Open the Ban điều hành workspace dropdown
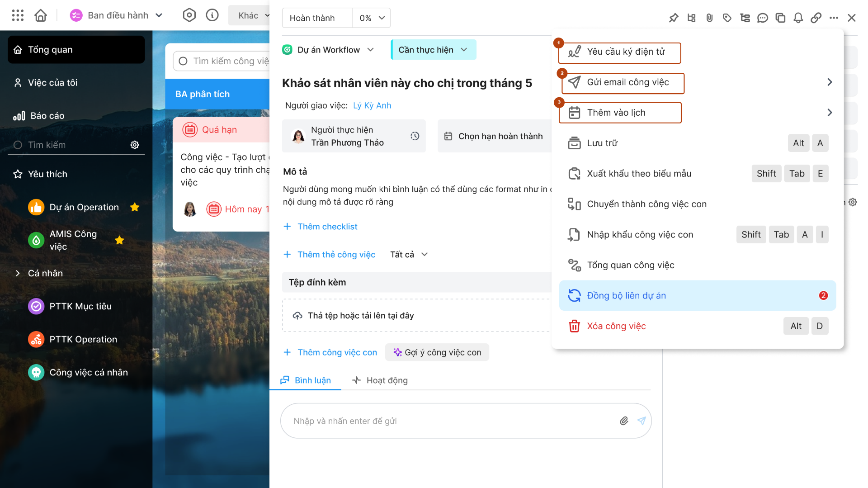Screen dimensions: 868x488 pos(117,15)
